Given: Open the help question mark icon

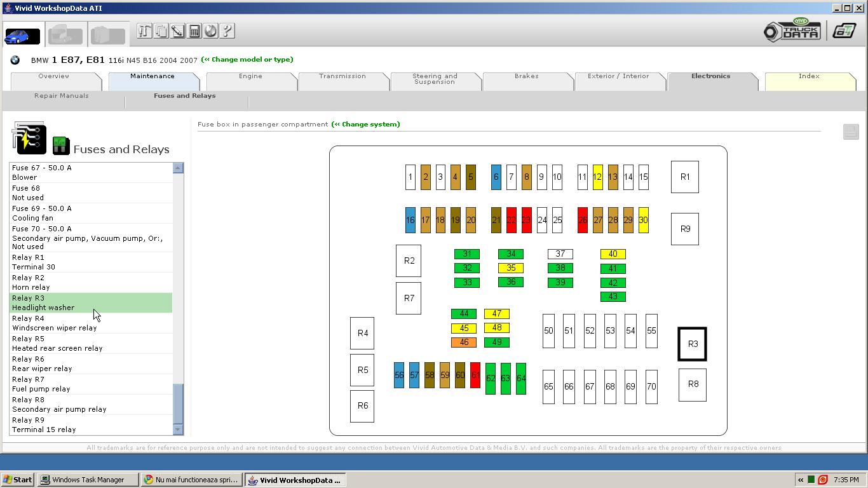Looking at the screenshot, I should pyautogui.click(x=227, y=30).
